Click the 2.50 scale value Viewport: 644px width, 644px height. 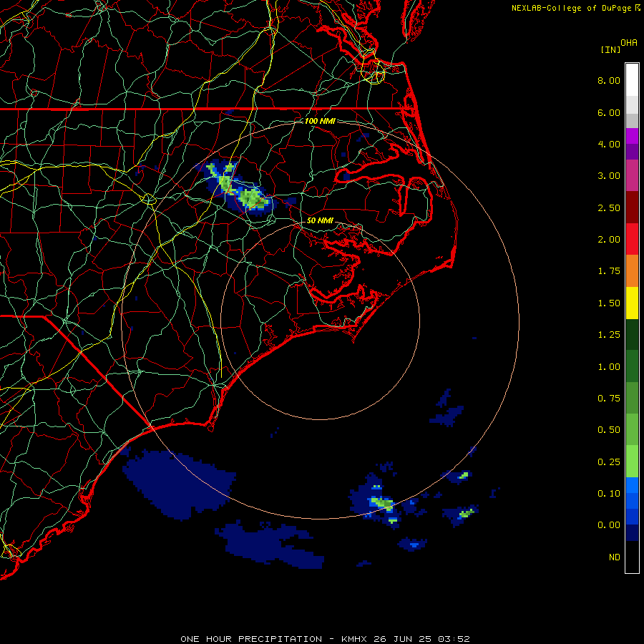pyautogui.click(x=609, y=208)
